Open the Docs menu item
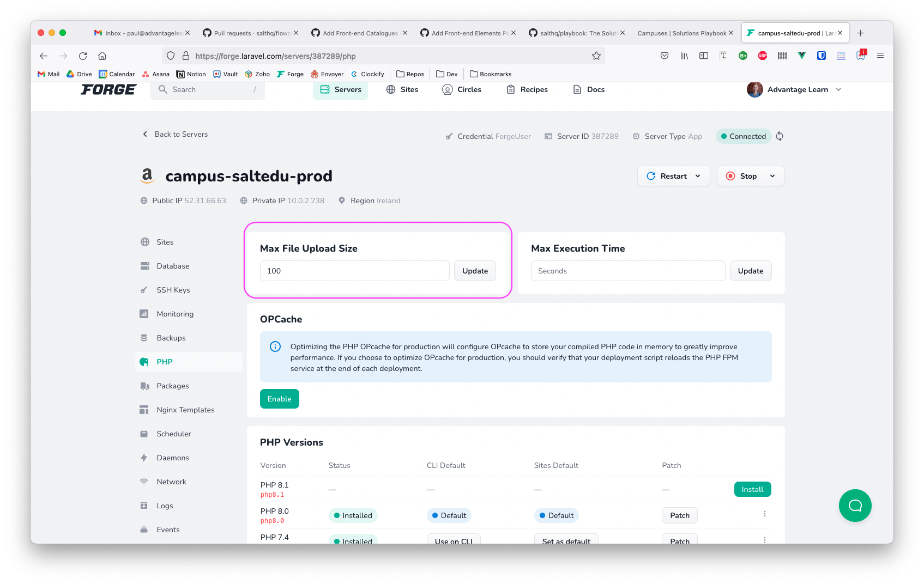The width and height of the screenshot is (924, 584). click(x=588, y=89)
